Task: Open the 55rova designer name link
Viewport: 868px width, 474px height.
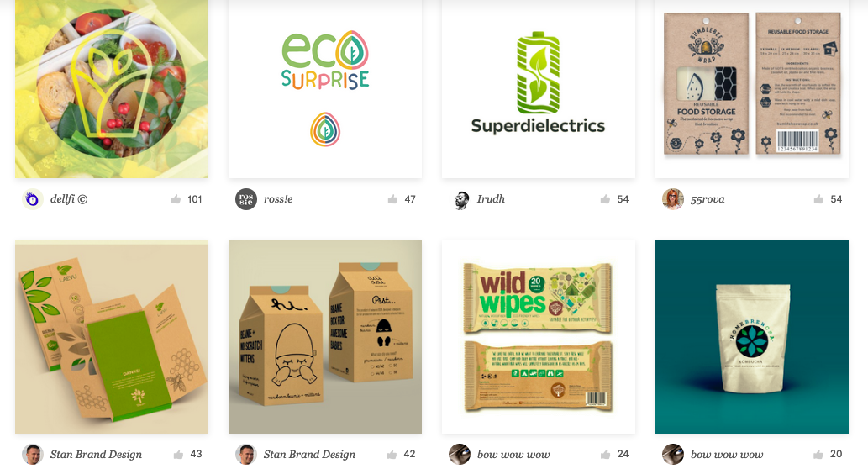Action: (707, 199)
